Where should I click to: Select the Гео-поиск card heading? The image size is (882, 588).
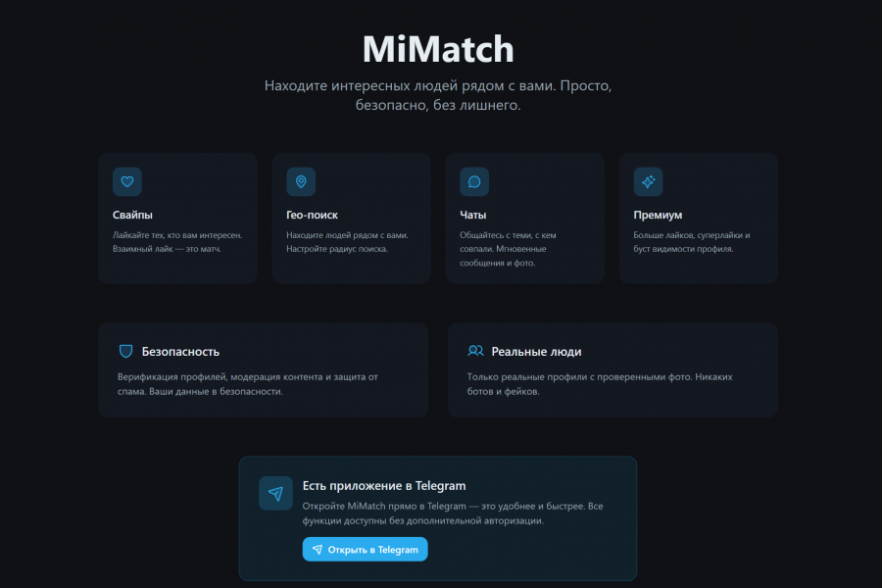coord(312,215)
